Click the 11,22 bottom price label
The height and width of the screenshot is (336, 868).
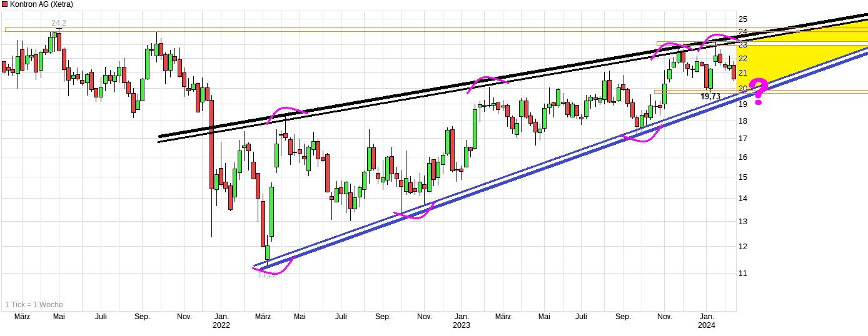tap(267, 274)
